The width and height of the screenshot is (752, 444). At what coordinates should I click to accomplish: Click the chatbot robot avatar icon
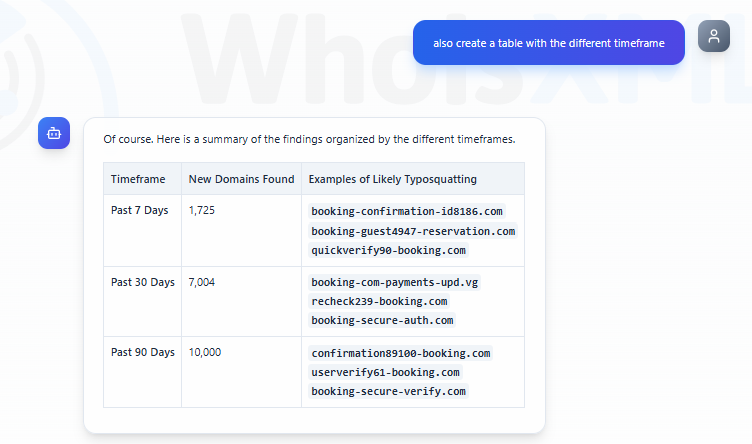[x=54, y=133]
